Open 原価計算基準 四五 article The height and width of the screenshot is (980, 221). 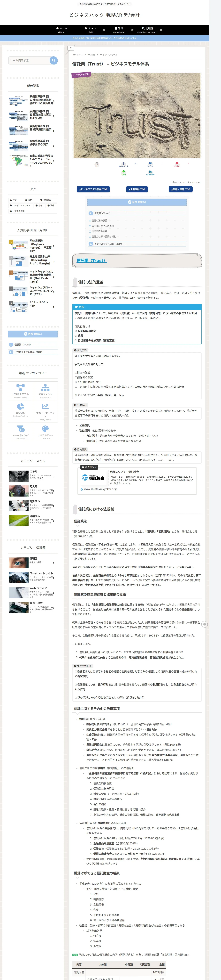click(33, 100)
